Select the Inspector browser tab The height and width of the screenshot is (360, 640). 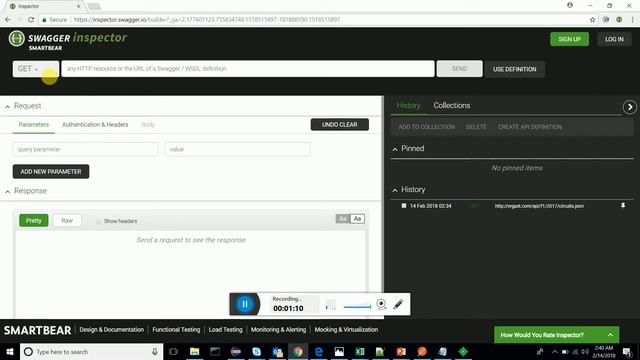pyautogui.click(x=45, y=6)
